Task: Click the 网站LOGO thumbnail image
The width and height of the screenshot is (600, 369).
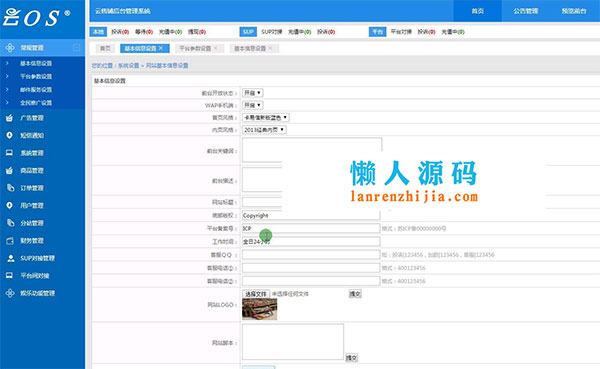Action: 259,309
